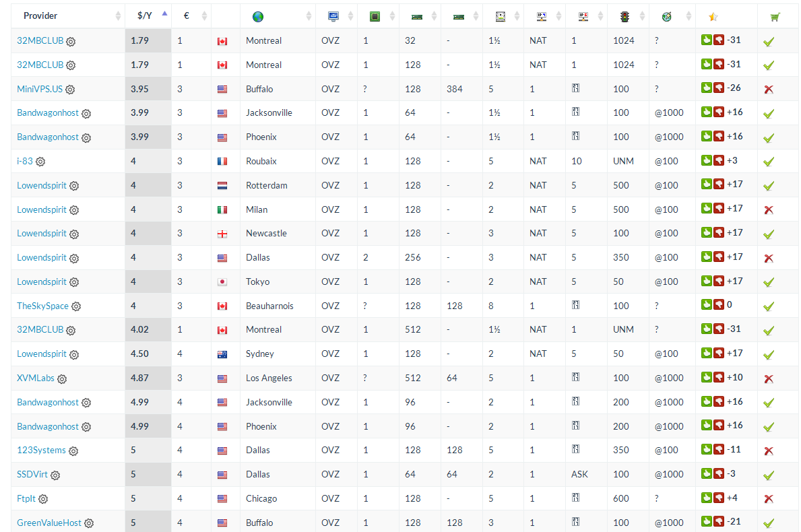801x532 pixels.
Task: Open the GreenValueHost provider link
Action: click(49, 523)
